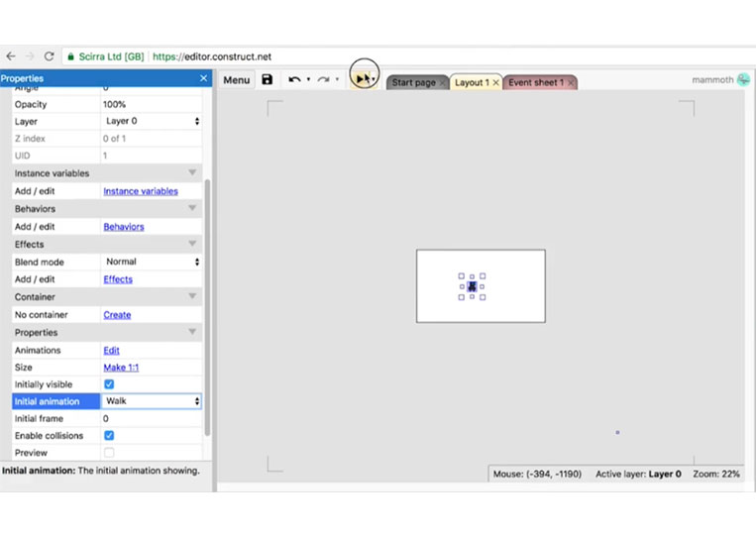Open the Preview options dropdown arrow
The width and height of the screenshot is (756, 536).
tap(374, 79)
